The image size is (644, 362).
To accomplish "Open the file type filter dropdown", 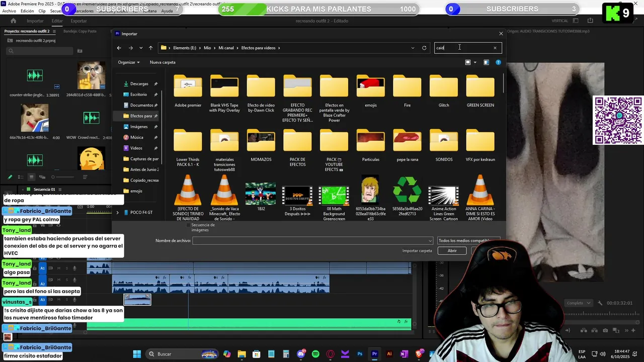I will tap(468, 241).
